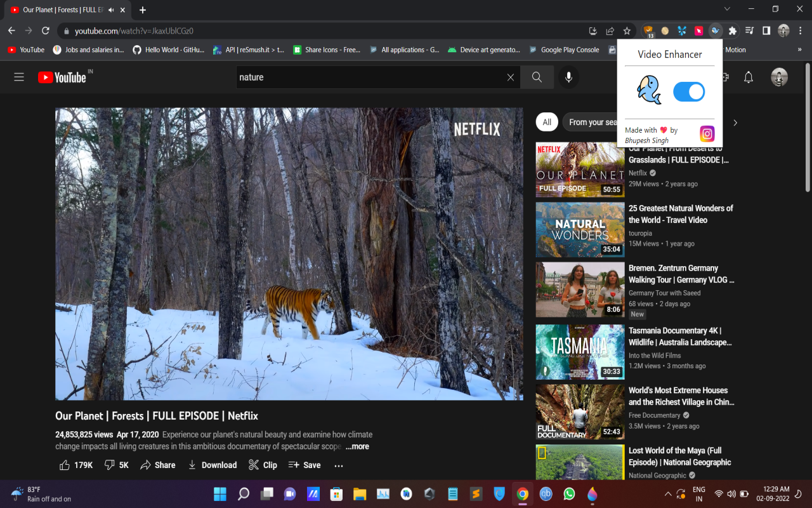Click the share page icon in address bar
The height and width of the screenshot is (508, 812).
tap(610, 30)
